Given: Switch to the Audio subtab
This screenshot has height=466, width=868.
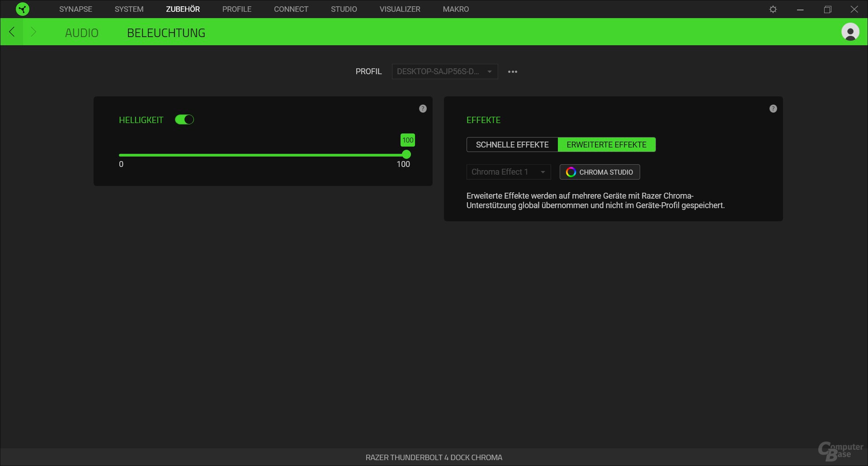Looking at the screenshot, I should [82, 33].
